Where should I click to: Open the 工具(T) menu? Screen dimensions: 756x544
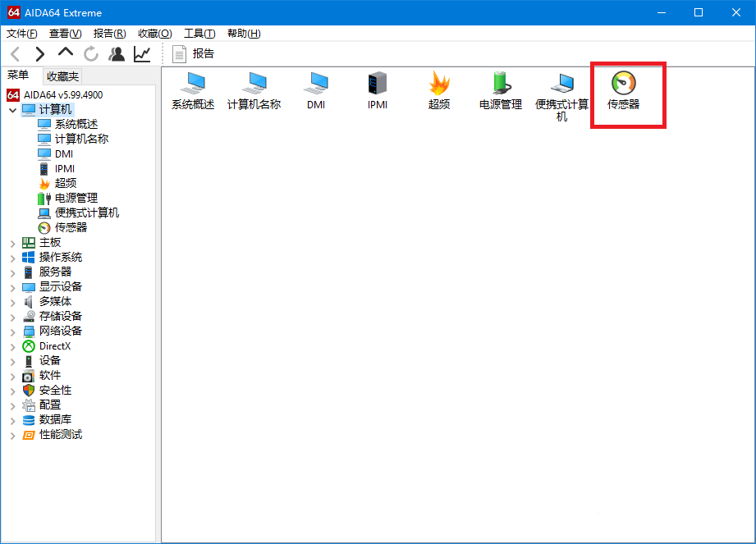[x=199, y=34]
